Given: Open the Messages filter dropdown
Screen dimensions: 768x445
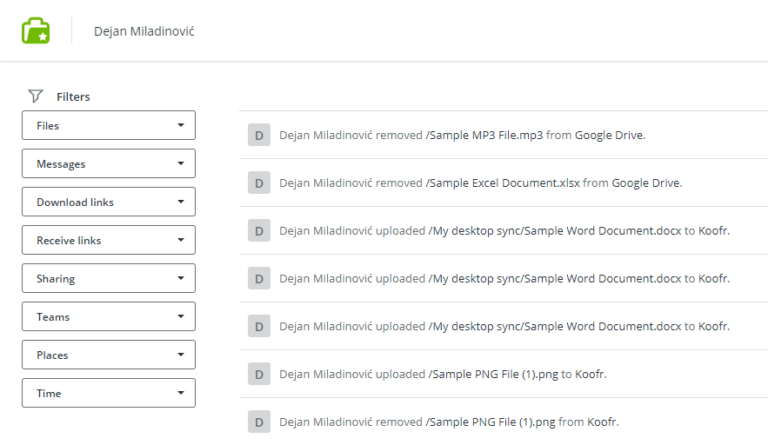Looking at the screenshot, I should pyautogui.click(x=108, y=164).
